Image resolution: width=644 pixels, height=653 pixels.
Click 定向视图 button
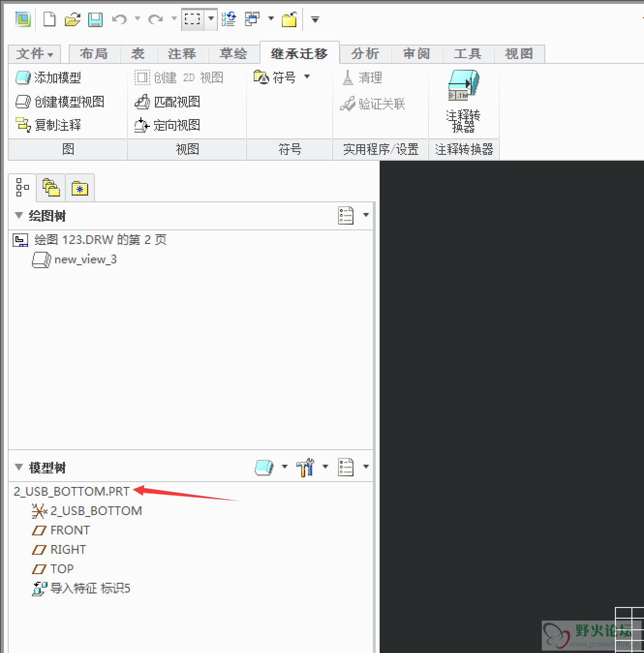pyautogui.click(x=167, y=125)
